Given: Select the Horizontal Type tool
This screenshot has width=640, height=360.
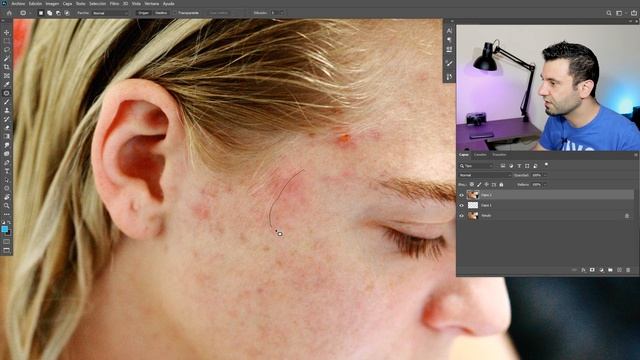Looking at the screenshot, I should tap(7, 171).
